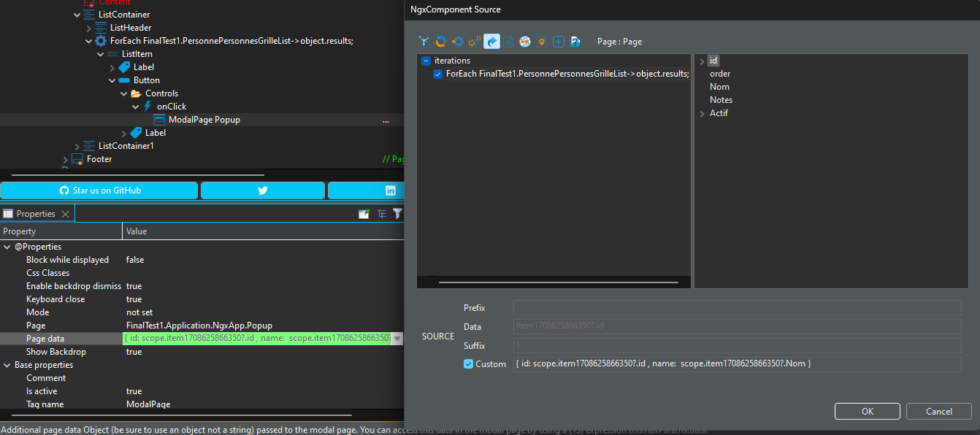The image size is (980, 435).
Task: Click the orange circular arrows source icon
Action: [x=441, y=42]
